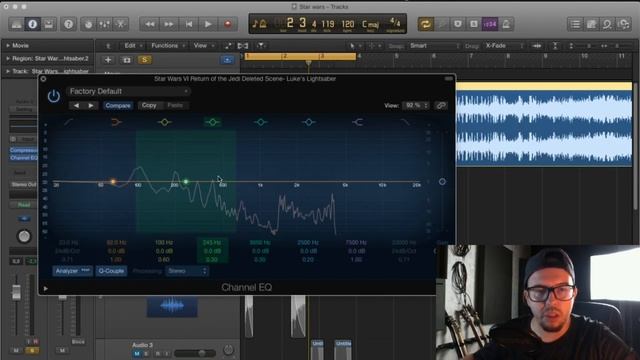Toggle the Metronome click button
The height and width of the screenshot is (360, 640).
coord(506,24)
